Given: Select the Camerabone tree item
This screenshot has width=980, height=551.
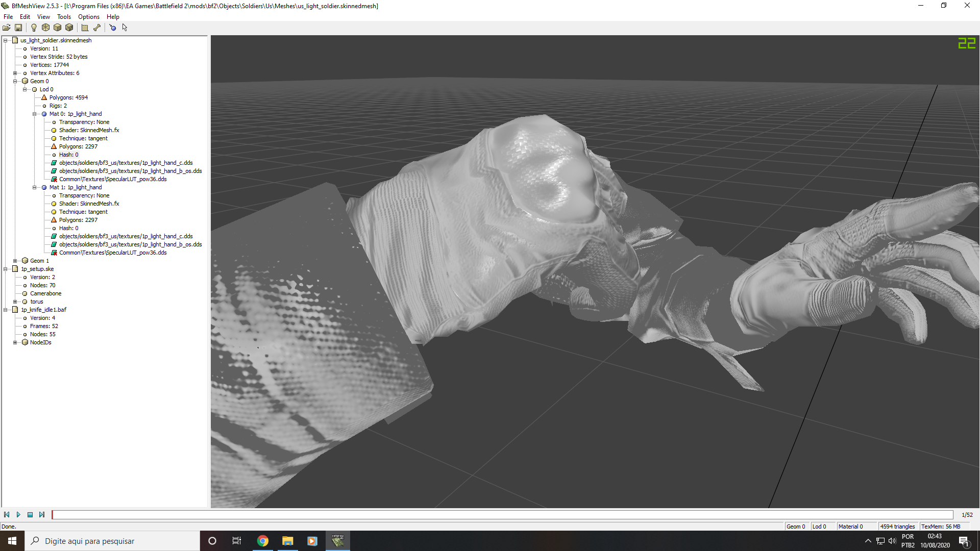Looking at the screenshot, I should coord(45,293).
